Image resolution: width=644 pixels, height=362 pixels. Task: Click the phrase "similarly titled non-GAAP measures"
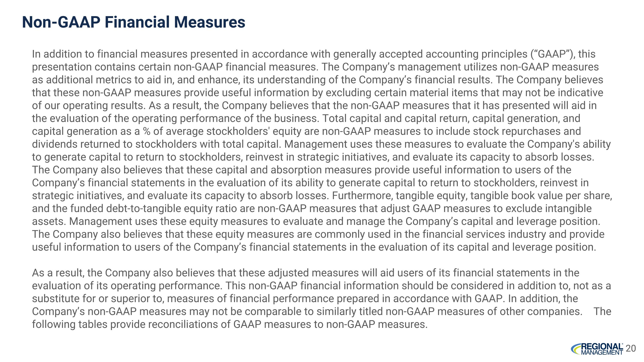[399, 312]
